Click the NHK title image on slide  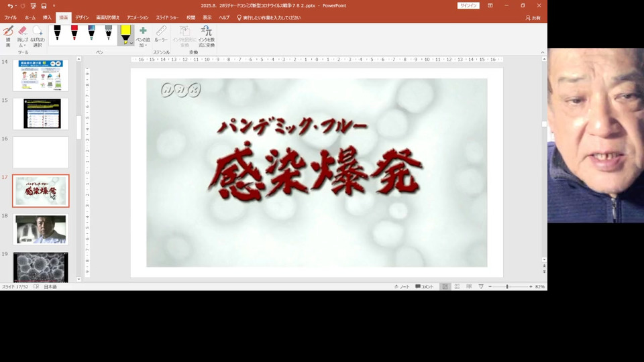[x=317, y=173]
